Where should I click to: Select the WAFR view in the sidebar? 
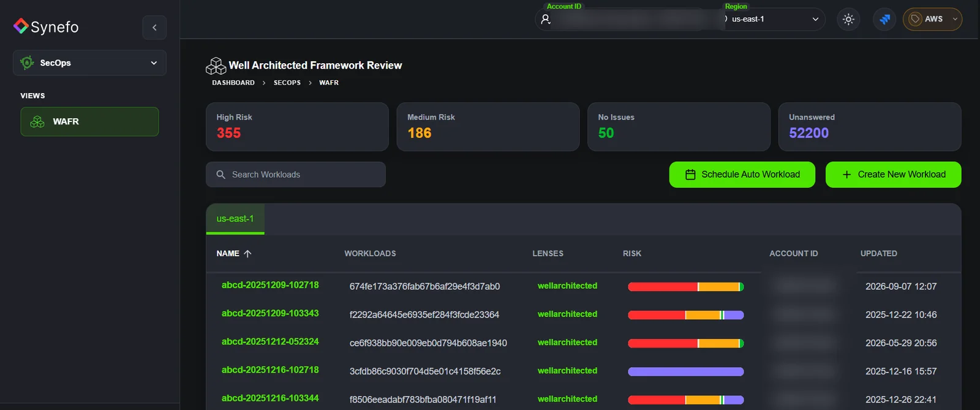point(89,121)
